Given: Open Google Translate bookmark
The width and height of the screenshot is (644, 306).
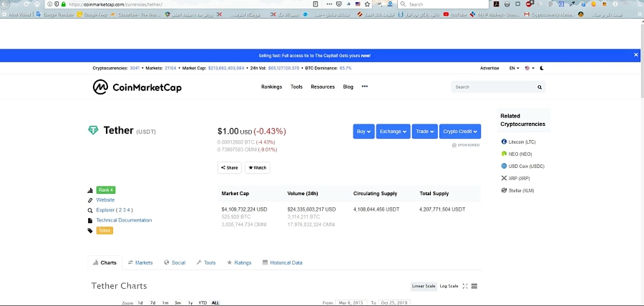Looking at the screenshot, I should [55, 14].
